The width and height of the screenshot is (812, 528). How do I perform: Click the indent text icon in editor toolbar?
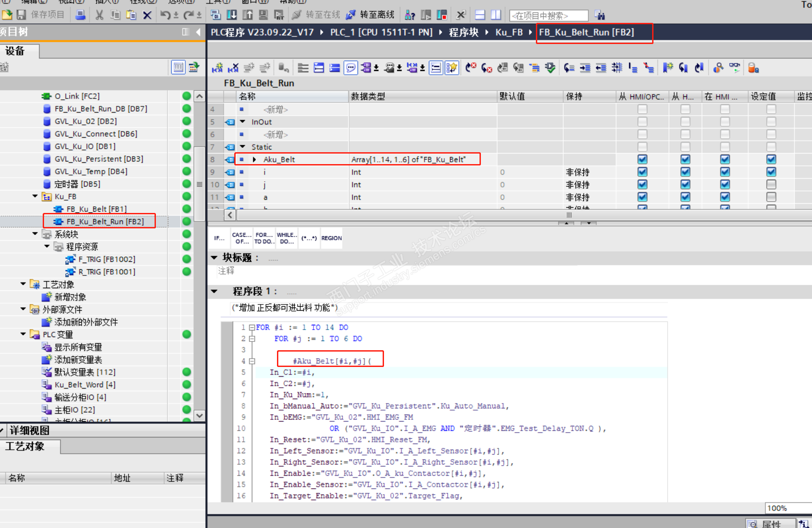coord(585,68)
